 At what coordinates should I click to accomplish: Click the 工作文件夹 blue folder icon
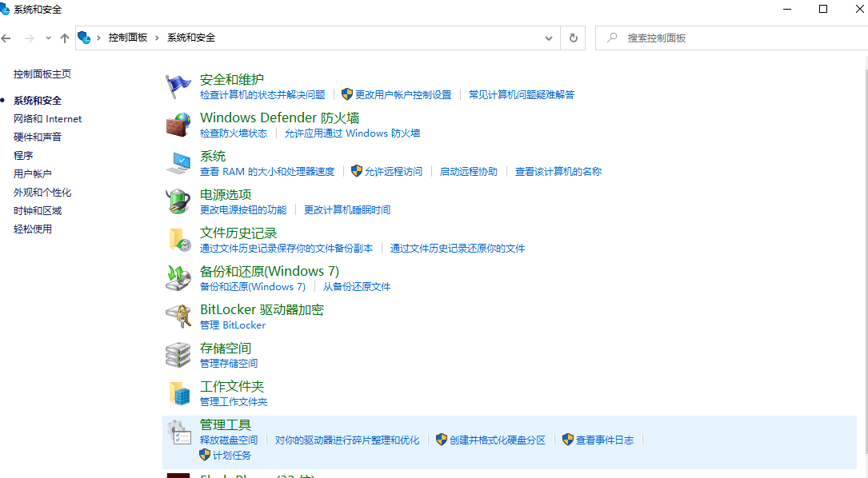click(x=178, y=392)
